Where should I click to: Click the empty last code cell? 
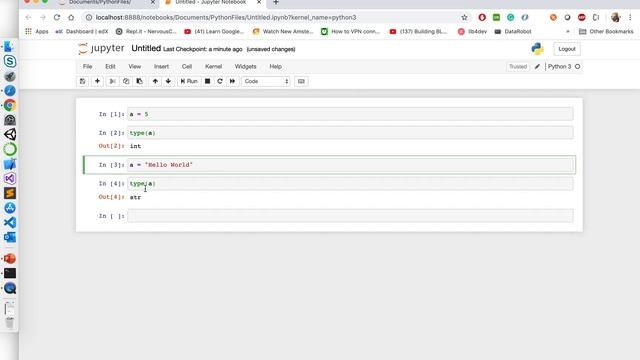[x=350, y=216]
